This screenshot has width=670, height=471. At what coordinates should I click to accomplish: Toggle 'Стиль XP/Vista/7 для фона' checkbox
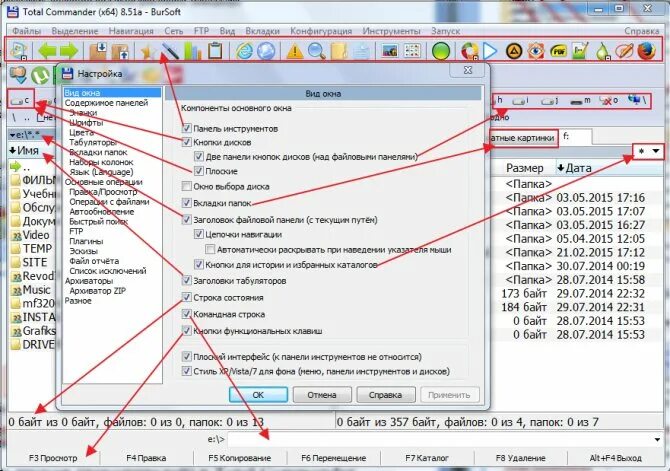pos(186,371)
